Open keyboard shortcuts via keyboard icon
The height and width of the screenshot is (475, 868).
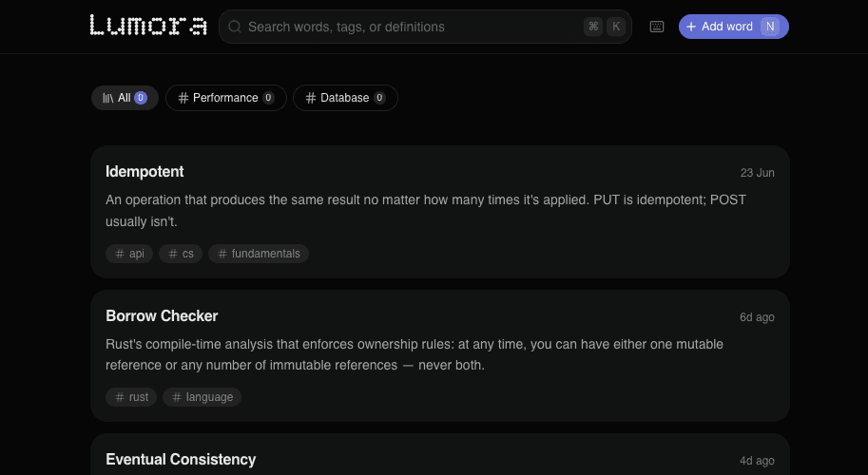657,27
